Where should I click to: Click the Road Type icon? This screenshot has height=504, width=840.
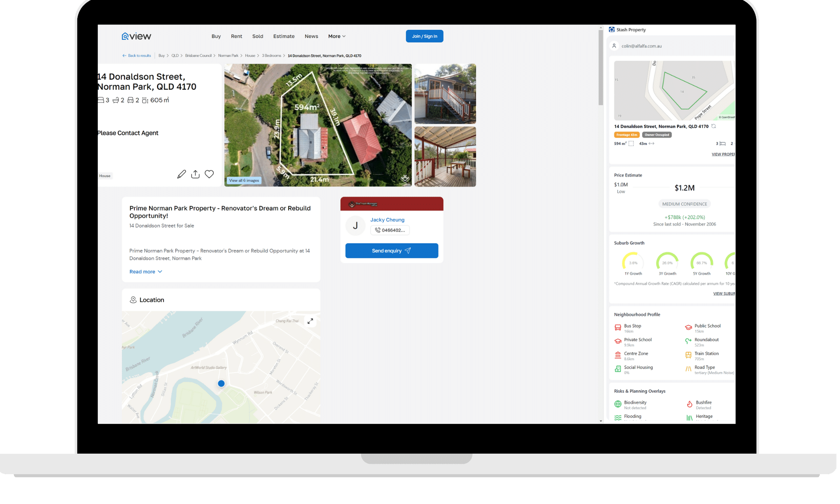[x=688, y=369]
